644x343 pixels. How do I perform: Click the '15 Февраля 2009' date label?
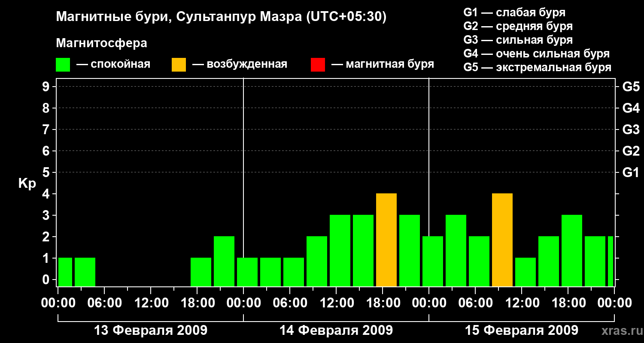pos(521,331)
